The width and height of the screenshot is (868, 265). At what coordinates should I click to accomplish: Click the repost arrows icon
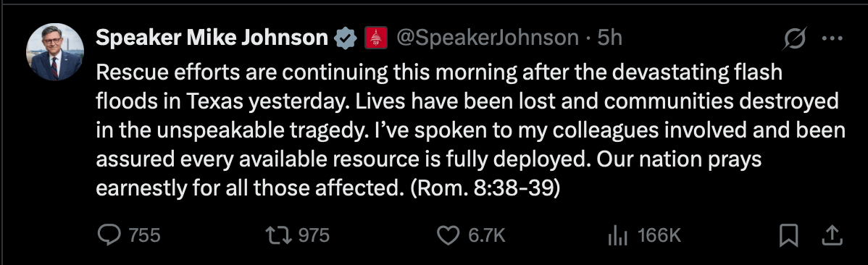click(x=279, y=236)
